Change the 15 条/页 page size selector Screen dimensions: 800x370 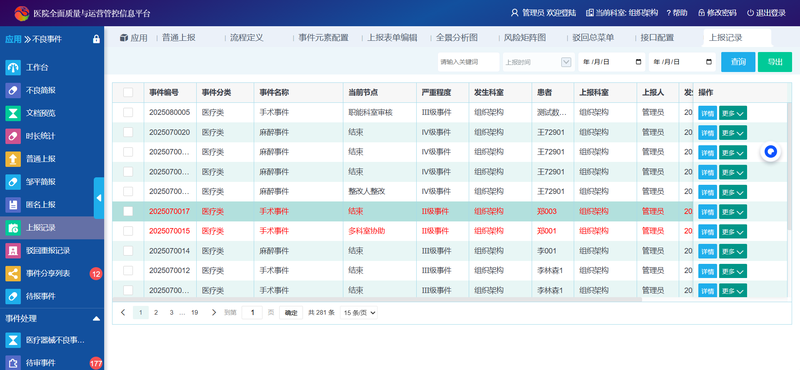click(359, 313)
